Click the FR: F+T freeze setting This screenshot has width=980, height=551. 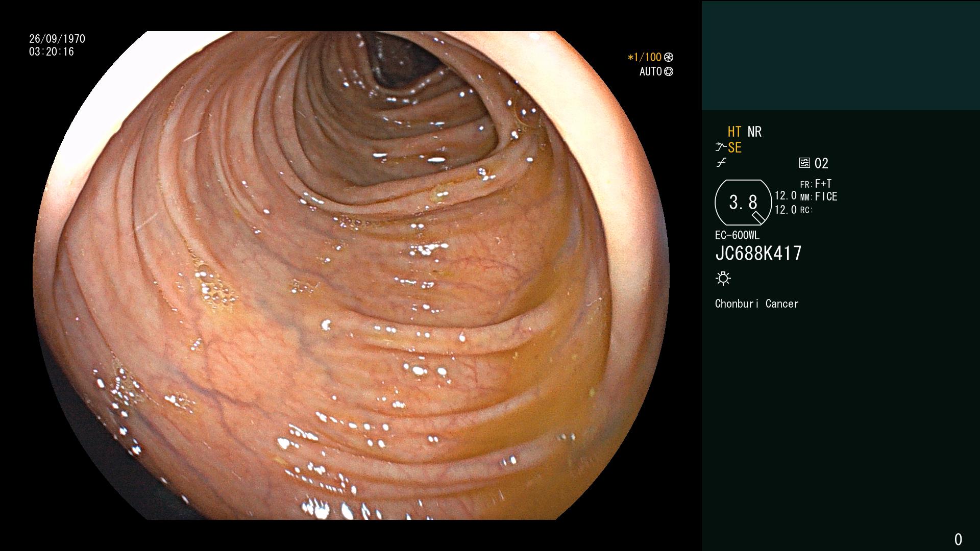(x=816, y=184)
